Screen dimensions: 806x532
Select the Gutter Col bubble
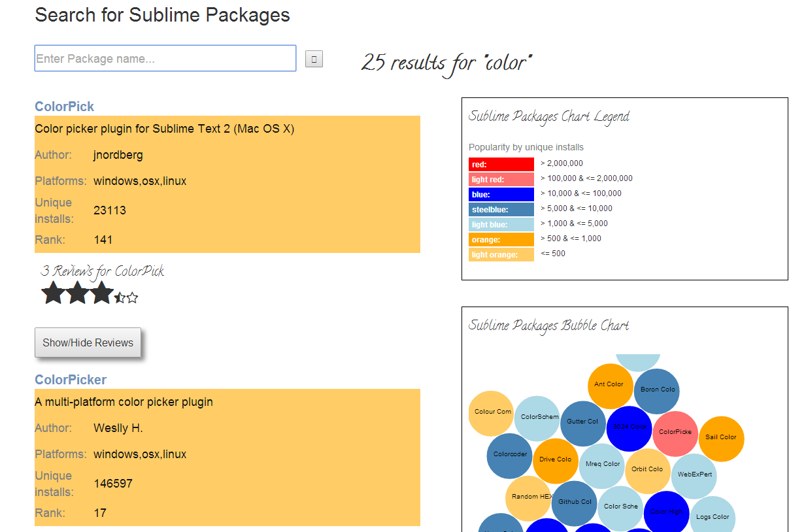[583, 424]
